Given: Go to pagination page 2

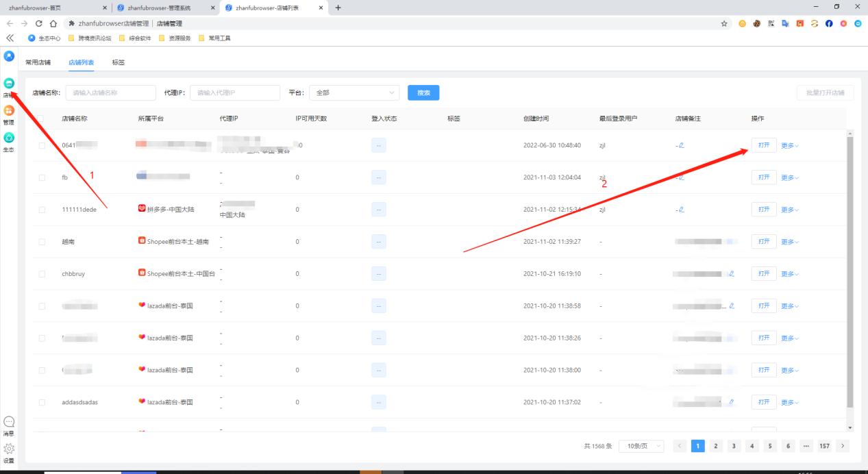Looking at the screenshot, I should pos(715,446).
